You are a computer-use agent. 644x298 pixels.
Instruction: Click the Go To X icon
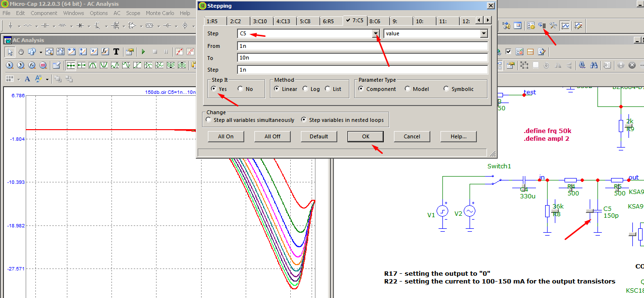coord(10,65)
